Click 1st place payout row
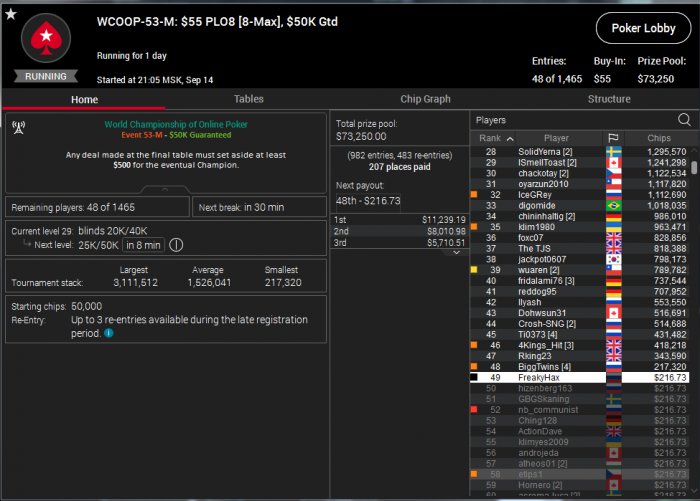700x501 pixels. click(399, 220)
